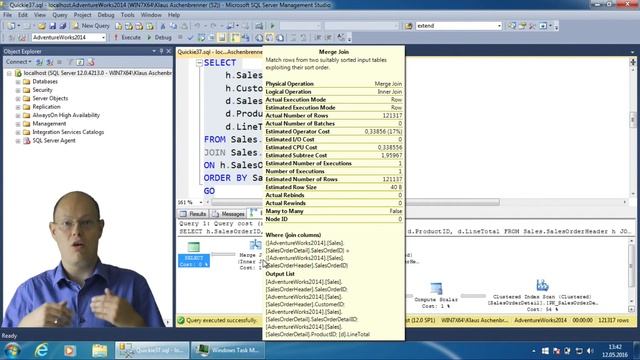The width and height of the screenshot is (640, 360).
Task: Open the Debug menu
Action: click(106, 15)
